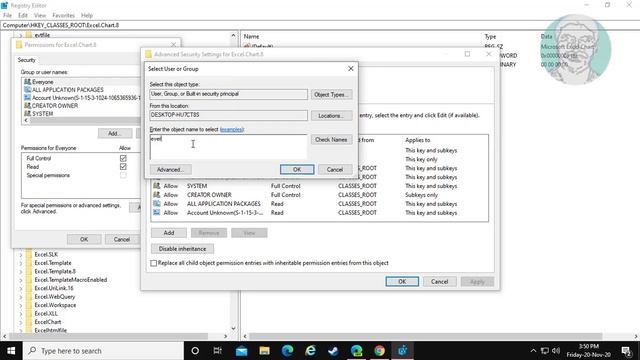Click Object Types button

pos(331,94)
